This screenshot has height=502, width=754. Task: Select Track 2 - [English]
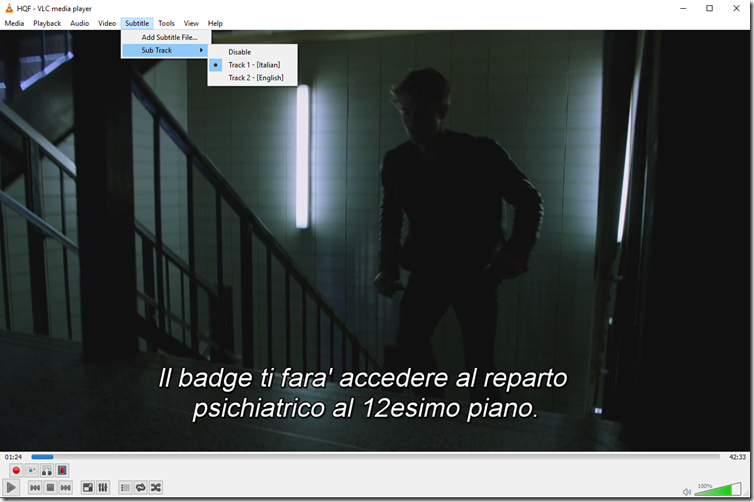[253, 78]
